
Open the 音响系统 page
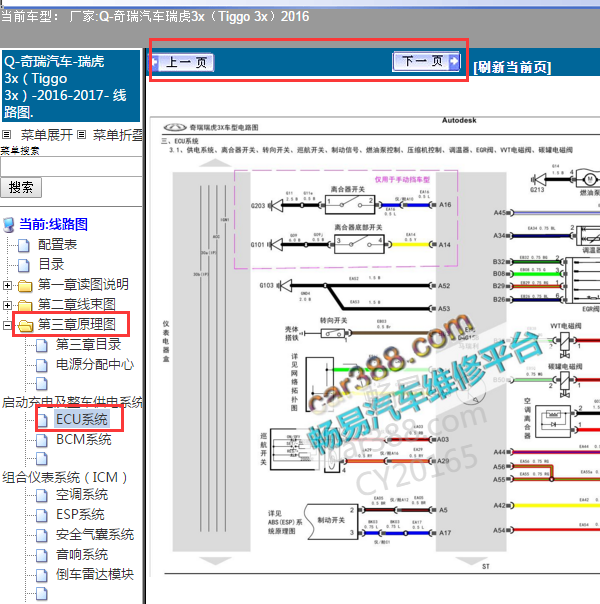click(x=82, y=555)
